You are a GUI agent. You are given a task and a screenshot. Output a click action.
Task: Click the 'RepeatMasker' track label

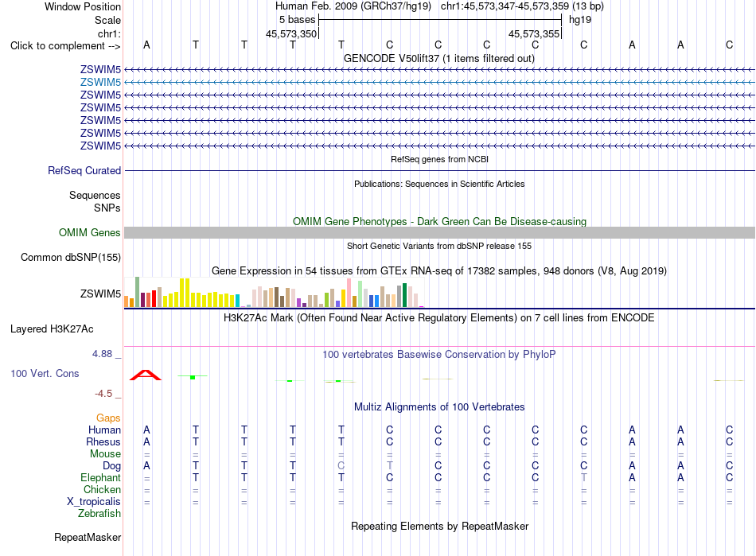(88, 537)
